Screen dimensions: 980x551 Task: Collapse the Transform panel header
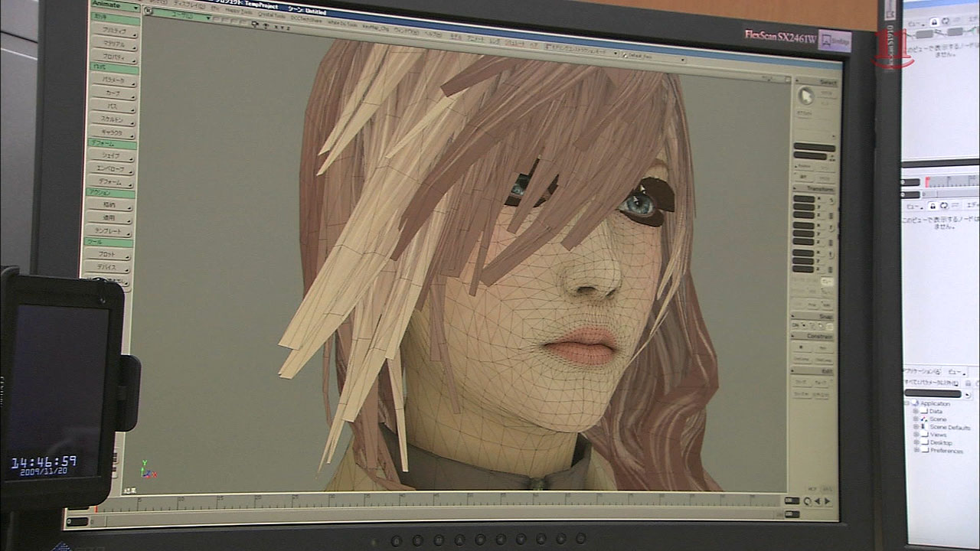coord(814,189)
